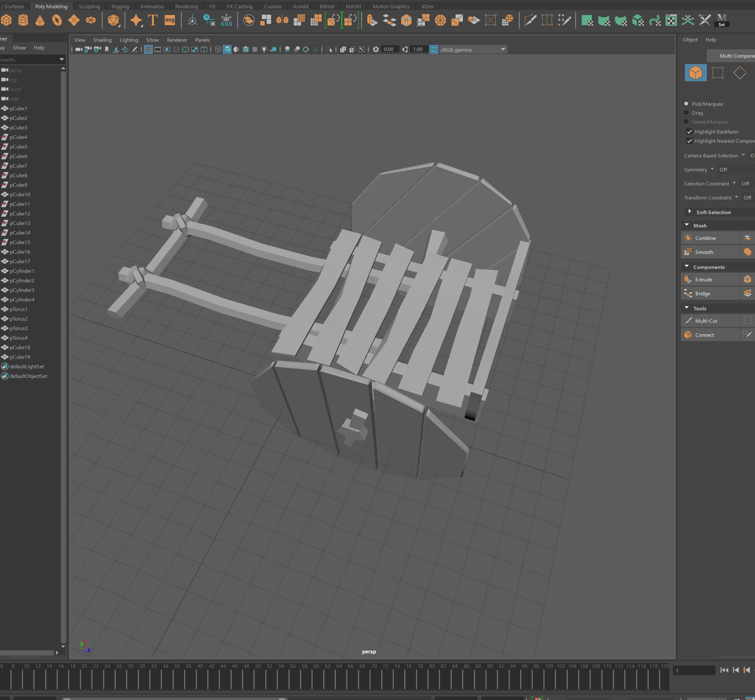Open the Shading menu in the viewport
This screenshot has width=755, height=700.
(x=102, y=39)
